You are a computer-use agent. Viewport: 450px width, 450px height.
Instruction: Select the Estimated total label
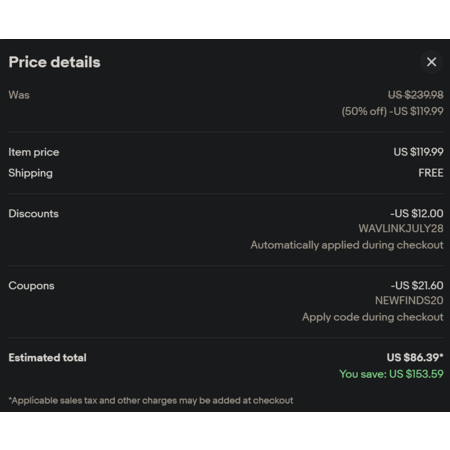point(47,358)
